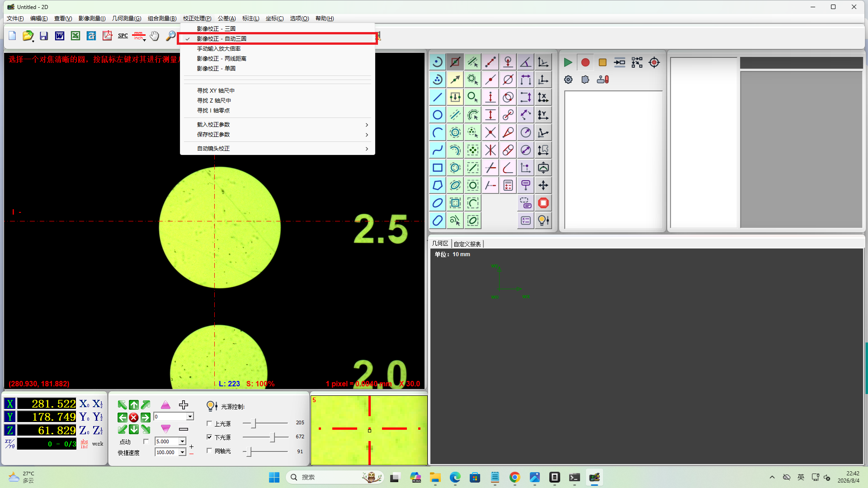The width and height of the screenshot is (868, 488).
Task: Click the red Record button
Action: coord(585,62)
